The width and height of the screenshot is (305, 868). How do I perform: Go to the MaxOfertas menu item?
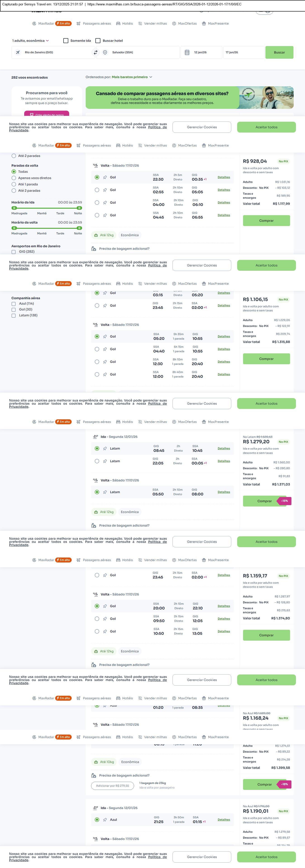click(x=187, y=23)
